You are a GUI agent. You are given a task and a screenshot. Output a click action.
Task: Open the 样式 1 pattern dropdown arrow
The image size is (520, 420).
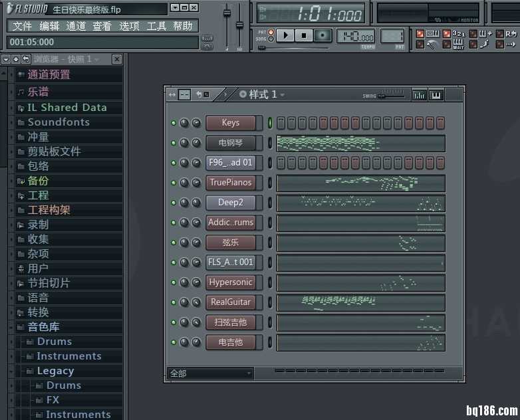click(x=282, y=95)
